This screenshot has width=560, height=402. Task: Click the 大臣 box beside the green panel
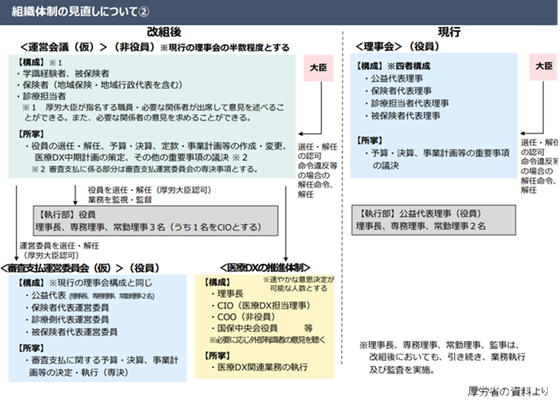tap(318, 68)
